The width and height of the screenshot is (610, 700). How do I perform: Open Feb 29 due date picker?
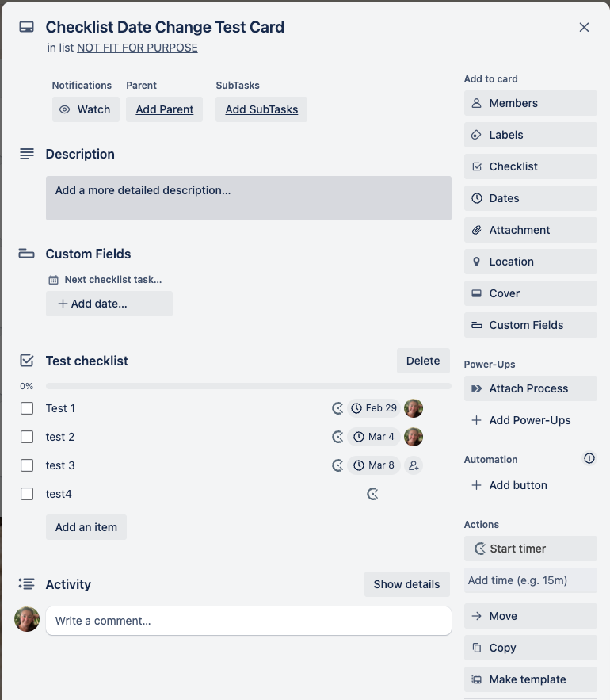tap(374, 408)
